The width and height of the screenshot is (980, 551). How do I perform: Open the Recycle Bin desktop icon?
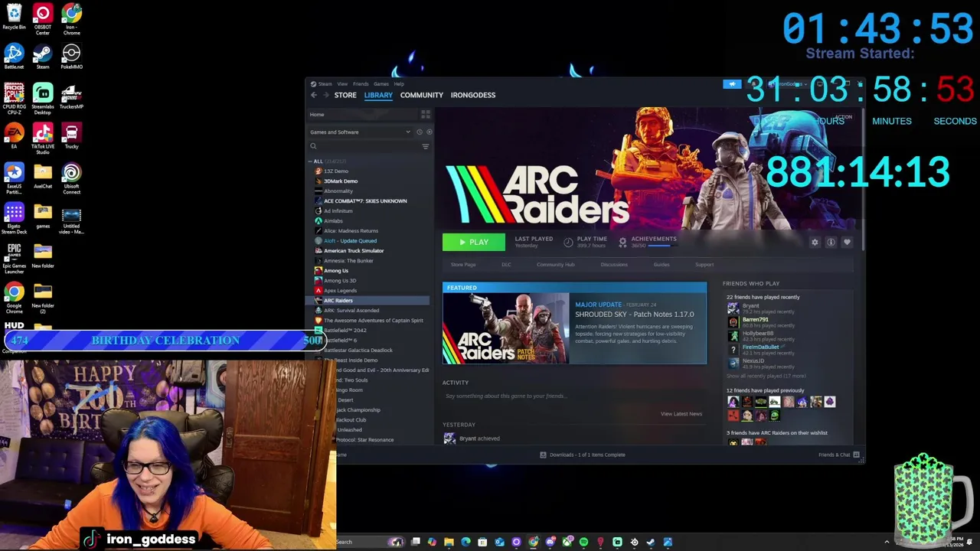[x=14, y=17]
